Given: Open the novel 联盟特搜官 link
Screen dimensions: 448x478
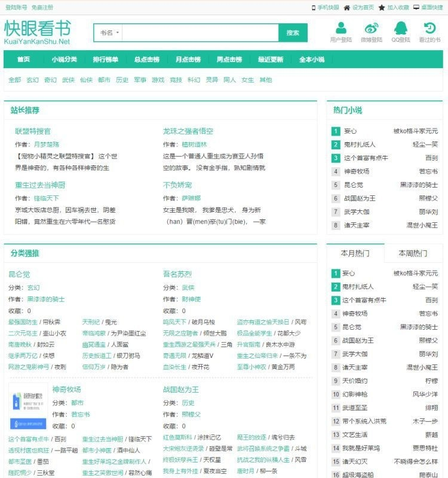Looking at the screenshot, I should [33, 131].
